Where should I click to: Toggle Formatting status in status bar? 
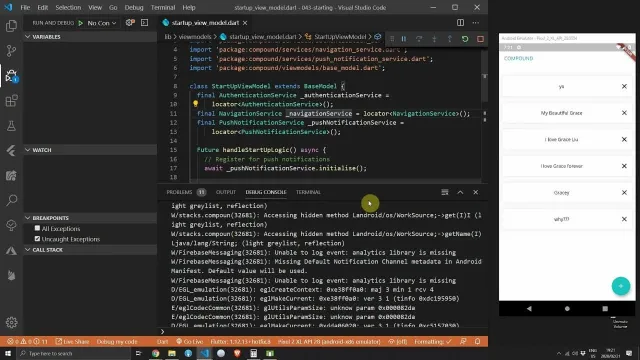(433, 342)
